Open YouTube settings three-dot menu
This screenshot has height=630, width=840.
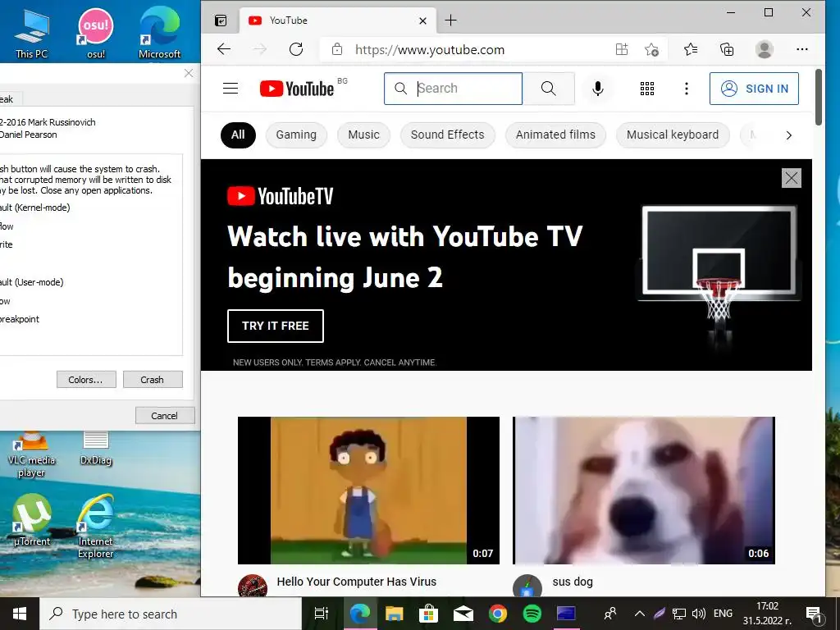(x=687, y=89)
